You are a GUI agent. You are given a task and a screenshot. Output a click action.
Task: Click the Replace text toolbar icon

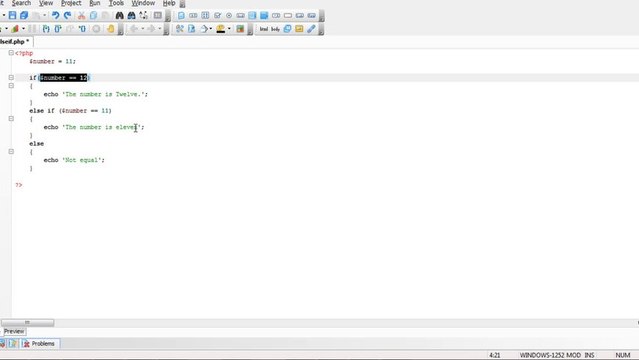click(x=143, y=15)
